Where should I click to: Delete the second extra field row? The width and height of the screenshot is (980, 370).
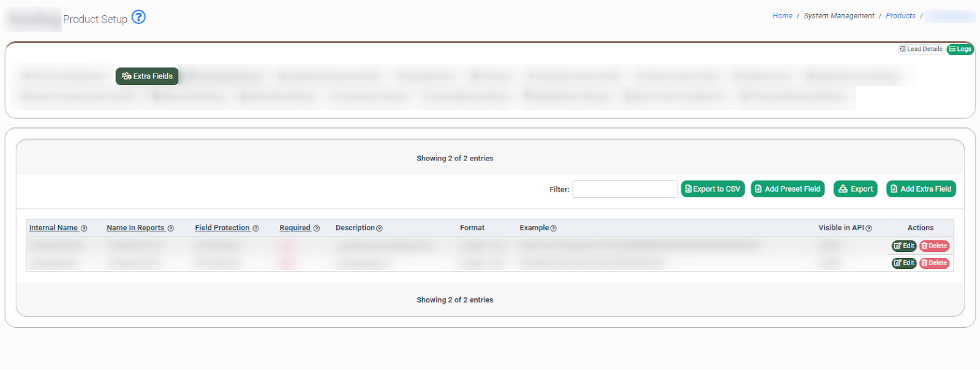[x=934, y=263]
